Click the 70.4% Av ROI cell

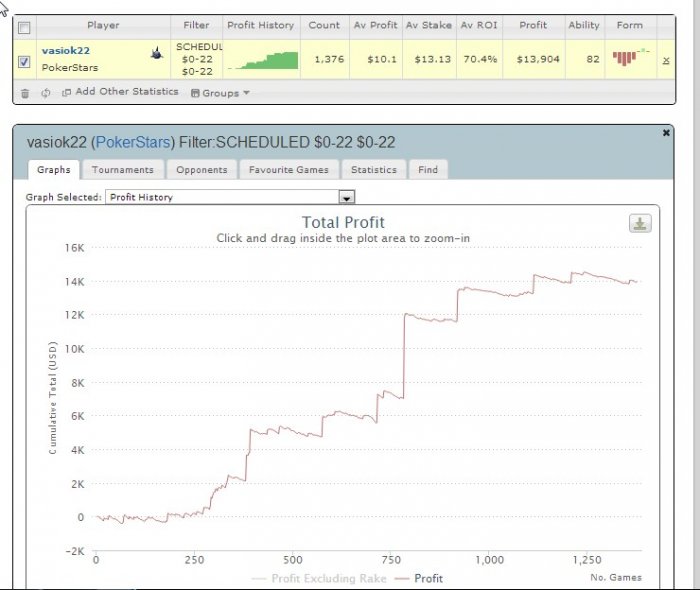[x=480, y=59]
